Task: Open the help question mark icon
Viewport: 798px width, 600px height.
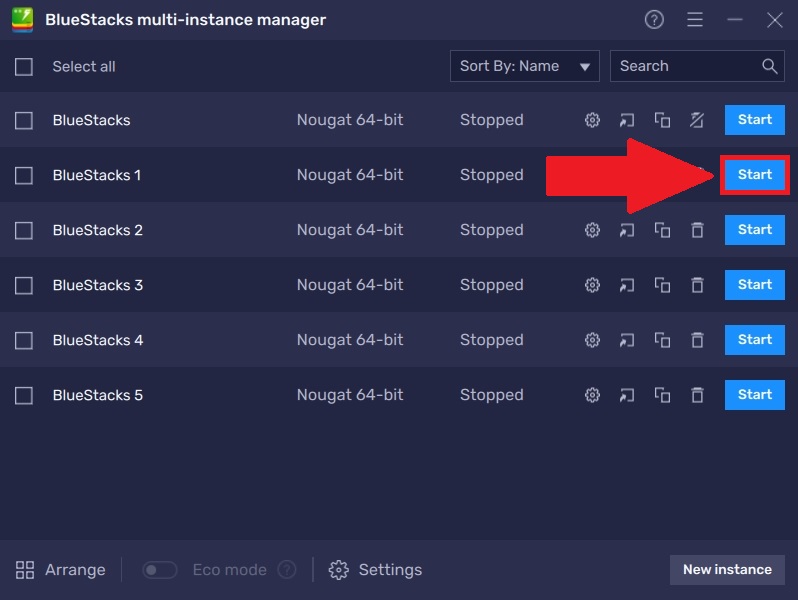Action: pos(654,20)
